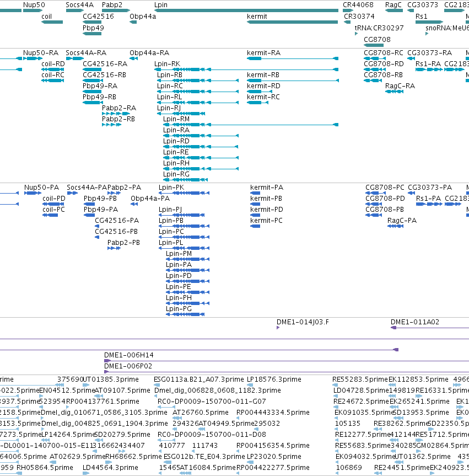The width and height of the screenshot is (469, 476).
Task: Click EST RE55283.5prime
Action: [x=360, y=379]
